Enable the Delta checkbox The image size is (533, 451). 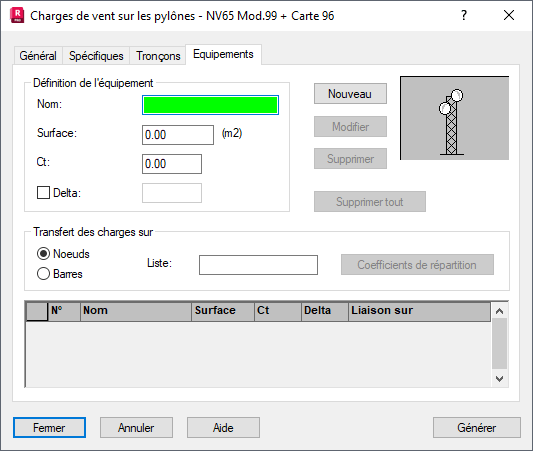[43, 193]
